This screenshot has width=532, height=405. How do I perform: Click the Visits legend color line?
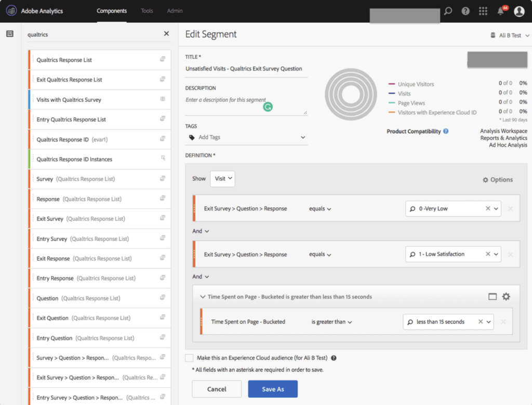point(392,94)
